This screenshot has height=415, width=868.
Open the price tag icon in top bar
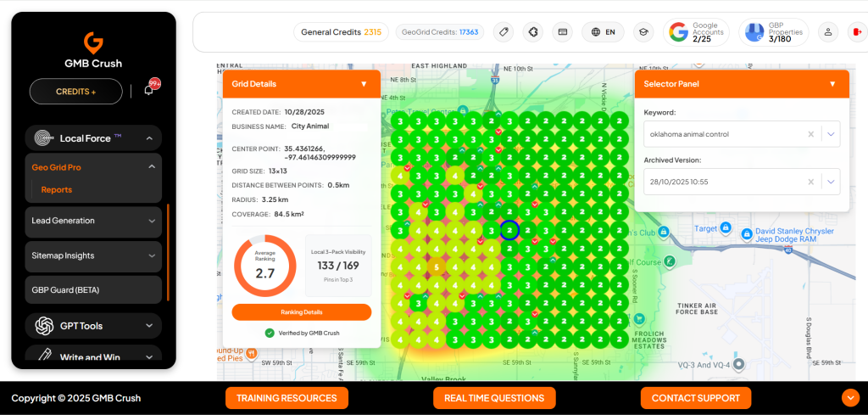tap(504, 32)
